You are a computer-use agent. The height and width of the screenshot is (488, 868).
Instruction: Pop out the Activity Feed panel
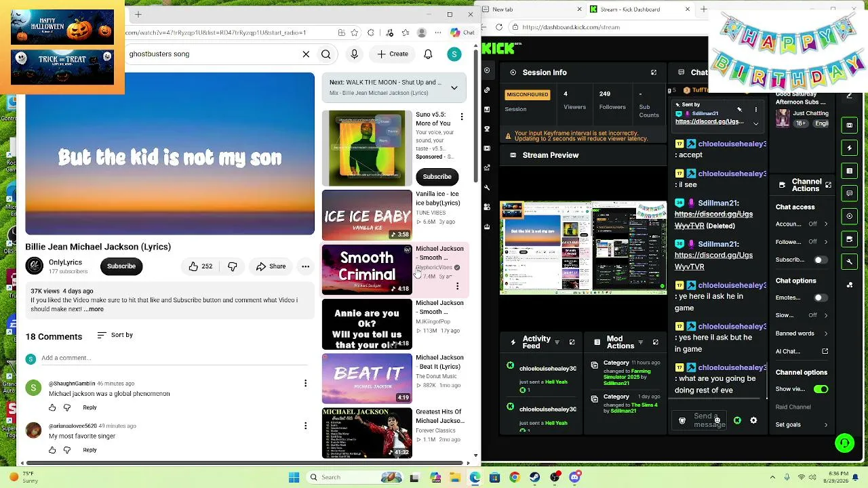click(x=572, y=342)
